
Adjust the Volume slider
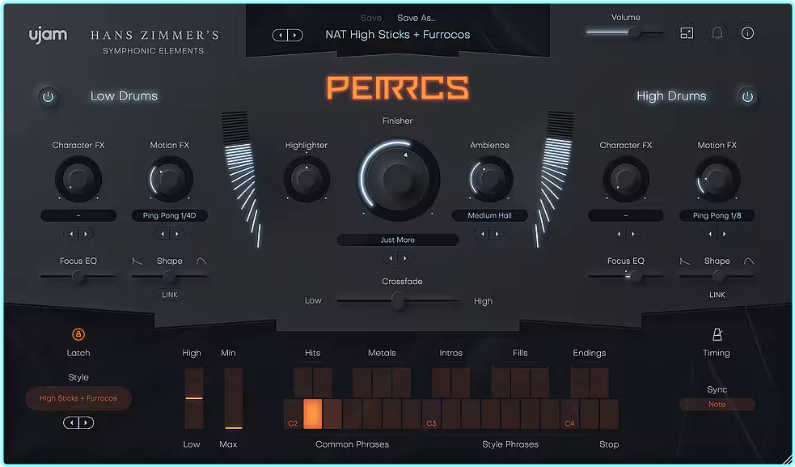[x=624, y=33]
